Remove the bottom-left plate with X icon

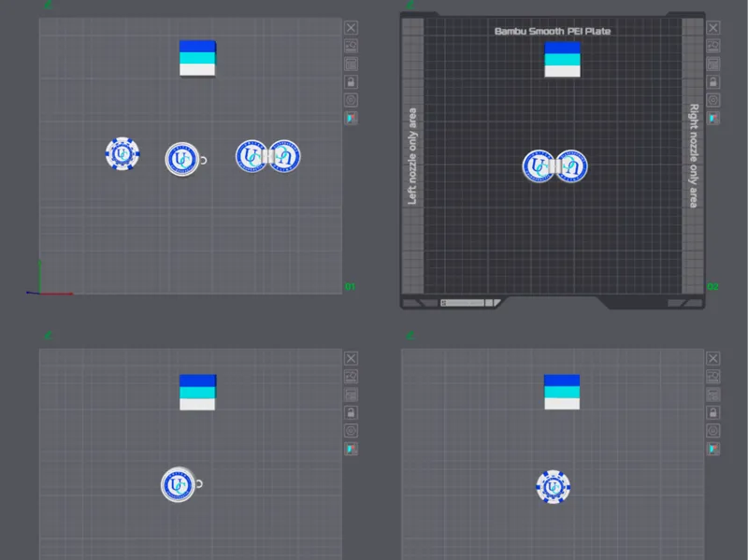coord(352,358)
